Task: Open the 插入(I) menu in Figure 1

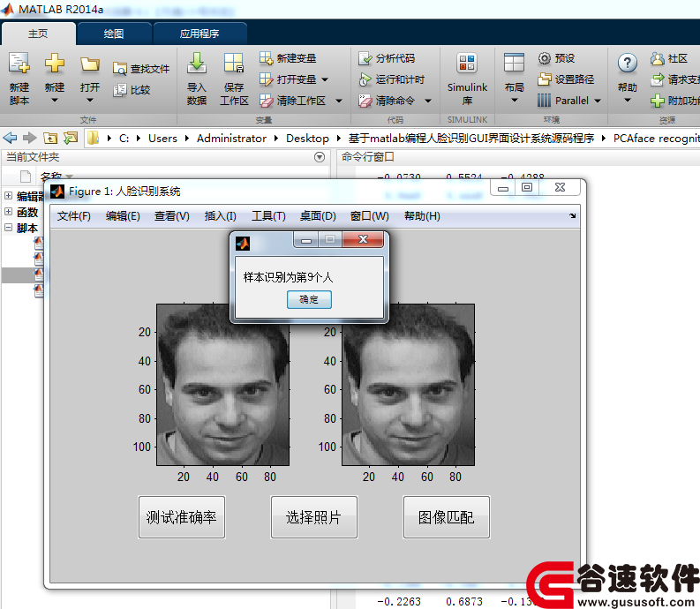Action: 220,216
